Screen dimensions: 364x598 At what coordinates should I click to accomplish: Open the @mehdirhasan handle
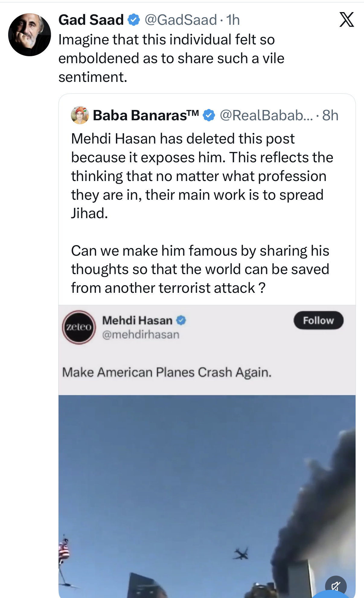(x=141, y=335)
